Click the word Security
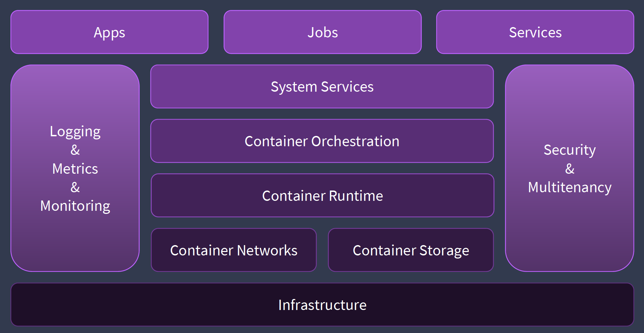Viewport: 644px width, 333px height. point(570,150)
